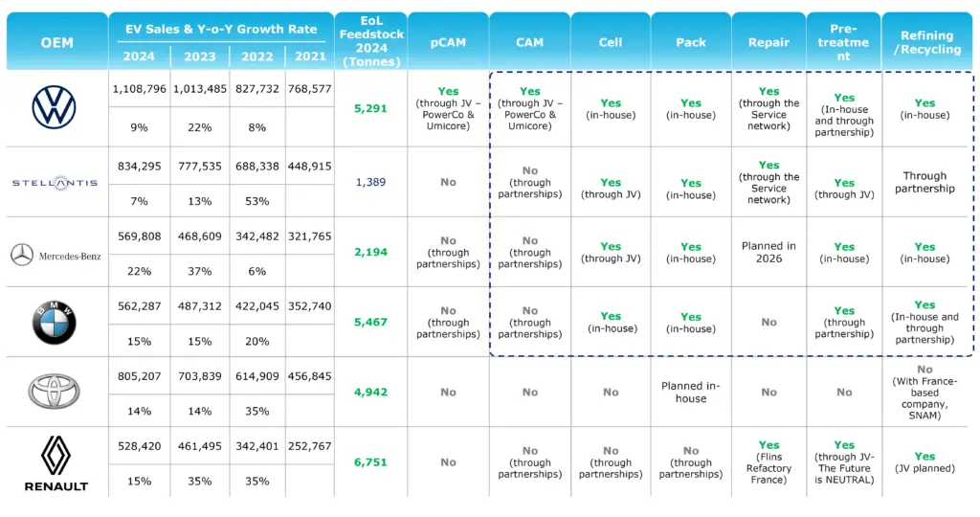
Task: Click Volkswagen's 1,108,796 sales figure
Action: click(140, 89)
